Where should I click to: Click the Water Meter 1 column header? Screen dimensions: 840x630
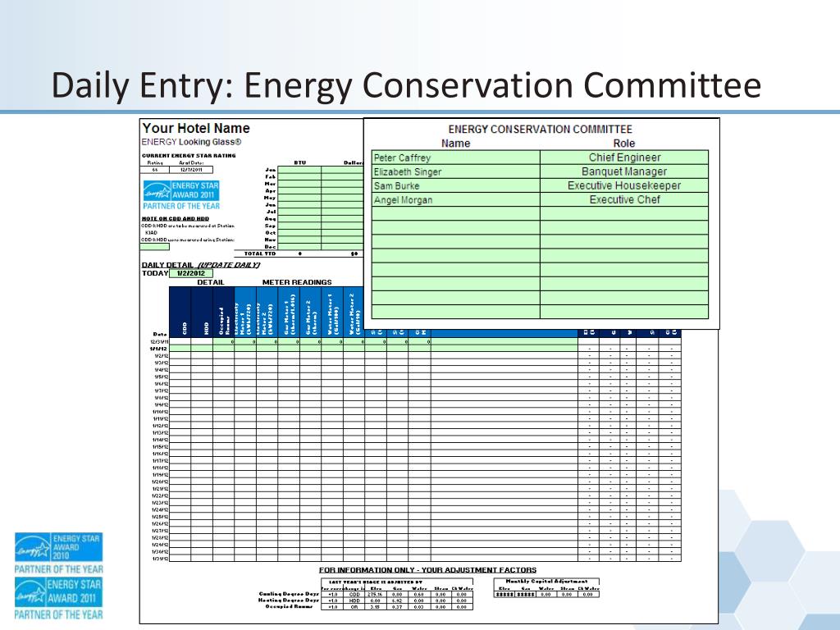click(332, 312)
